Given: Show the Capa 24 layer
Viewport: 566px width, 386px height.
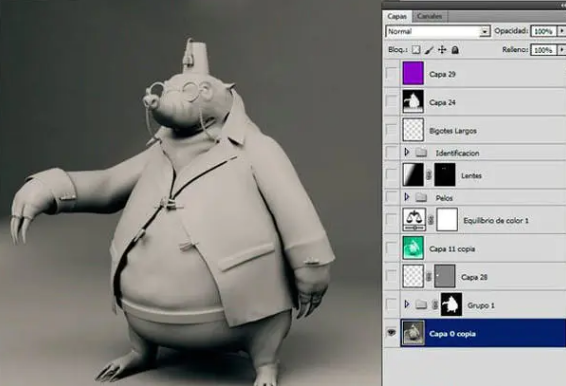Looking at the screenshot, I should [391, 102].
